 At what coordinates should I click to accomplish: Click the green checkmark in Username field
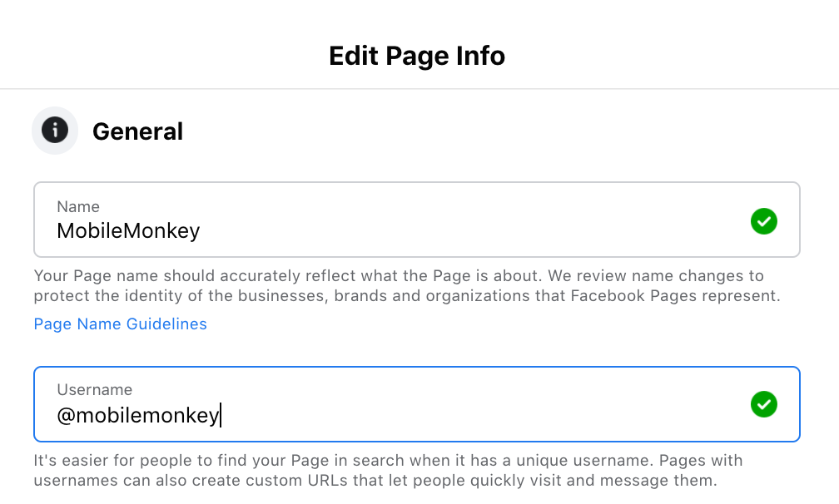(x=763, y=404)
